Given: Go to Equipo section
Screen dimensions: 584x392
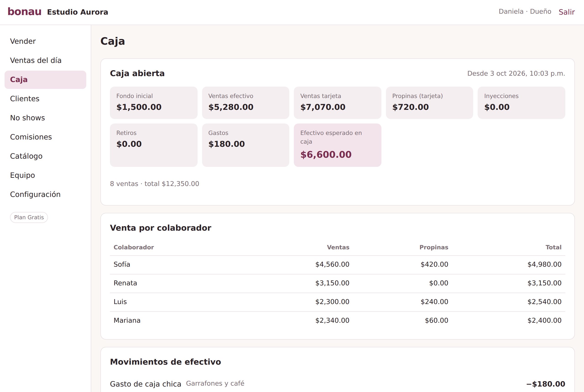Looking at the screenshot, I should coord(45,175).
